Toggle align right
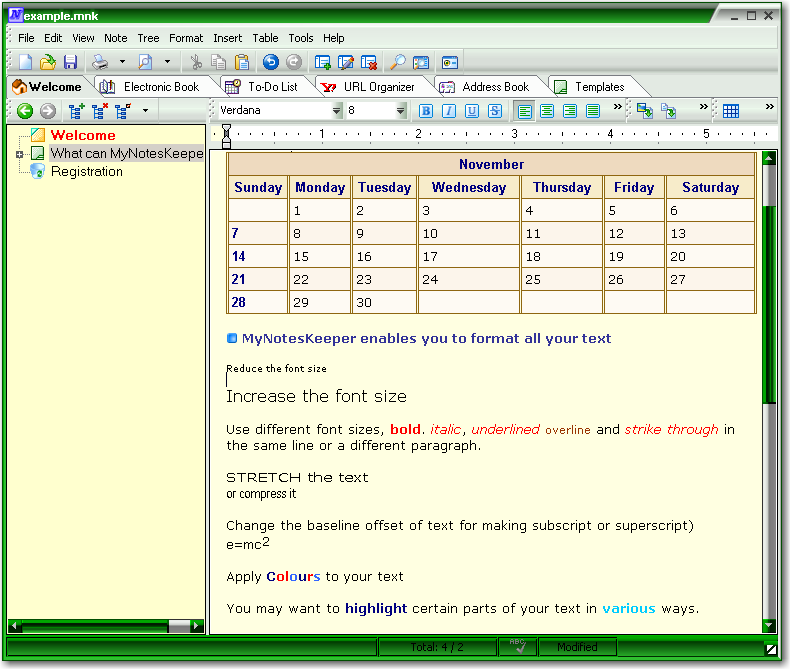790x669 pixels. click(x=570, y=111)
